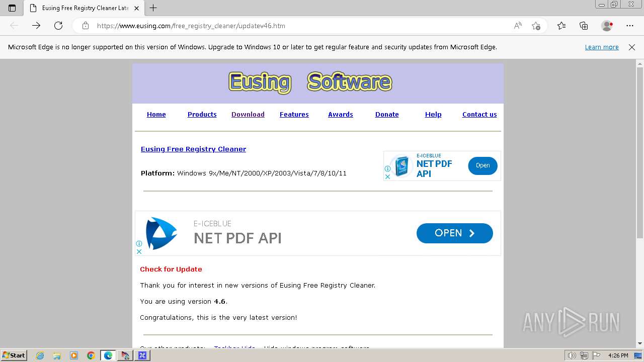Open the Windows Start menu
The height and width of the screenshot is (362, 644).
14,355
